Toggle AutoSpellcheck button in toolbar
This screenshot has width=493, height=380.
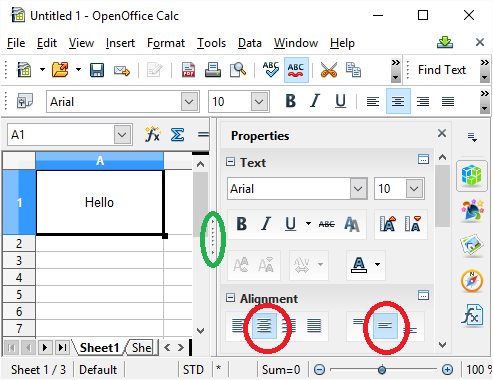pyautogui.click(x=296, y=70)
